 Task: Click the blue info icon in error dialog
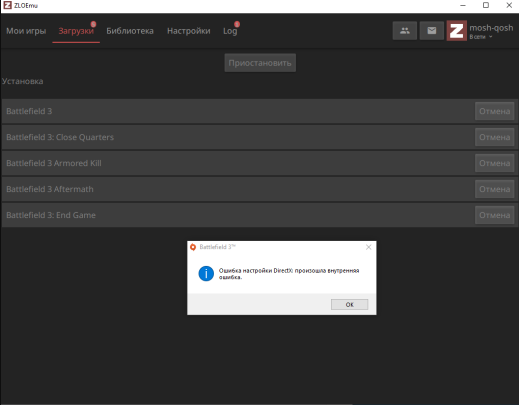[x=206, y=274]
